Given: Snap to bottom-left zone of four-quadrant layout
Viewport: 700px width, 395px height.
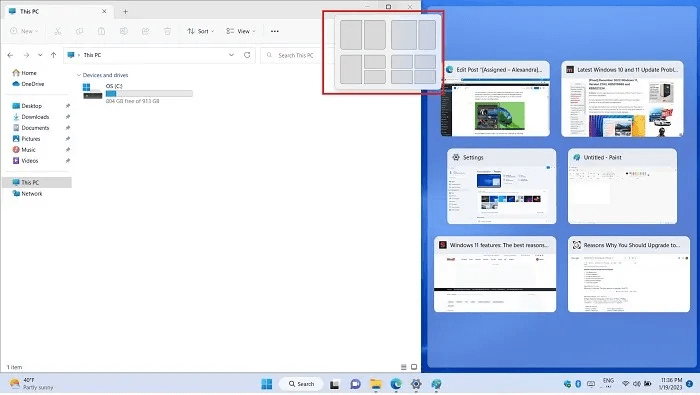Looking at the screenshot, I should click(x=402, y=77).
